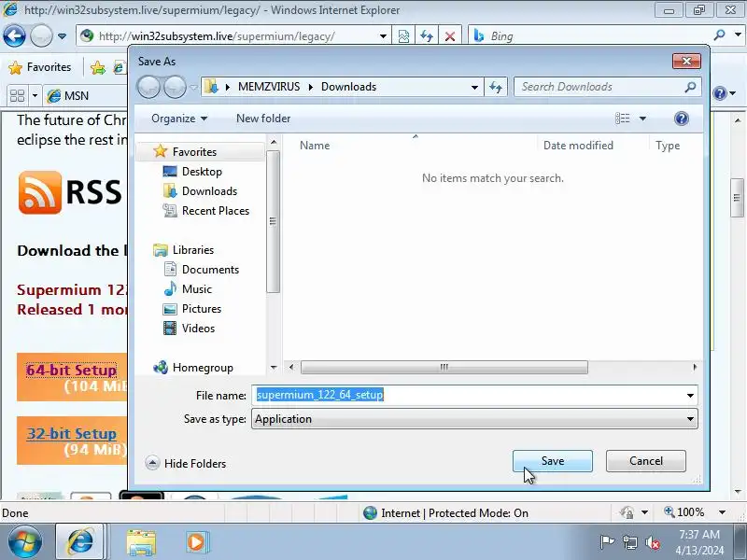747x560 pixels.
Task: Open IE recent pages dropdown
Action: 62,36
